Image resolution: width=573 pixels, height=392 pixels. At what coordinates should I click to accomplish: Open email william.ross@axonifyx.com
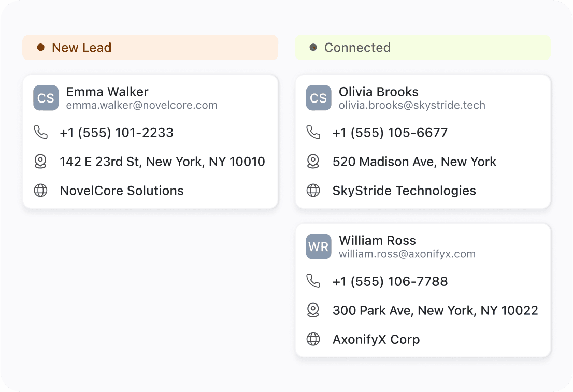[407, 254]
